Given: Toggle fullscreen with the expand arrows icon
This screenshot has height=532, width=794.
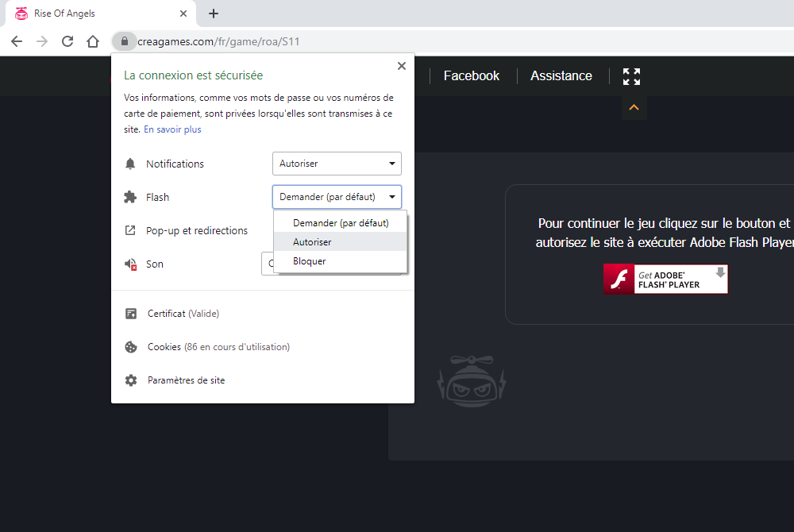Looking at the screenshot, I should 631,76.
